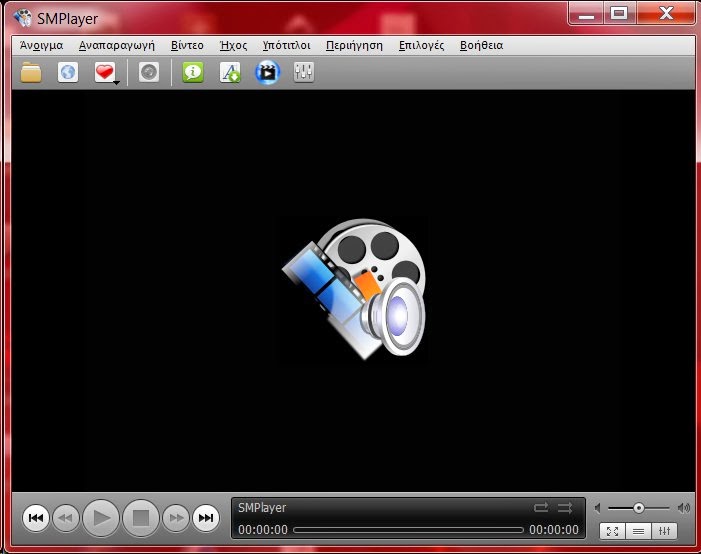Open Favorites heart icon
The image size is (701, 554).
[105, 72]
